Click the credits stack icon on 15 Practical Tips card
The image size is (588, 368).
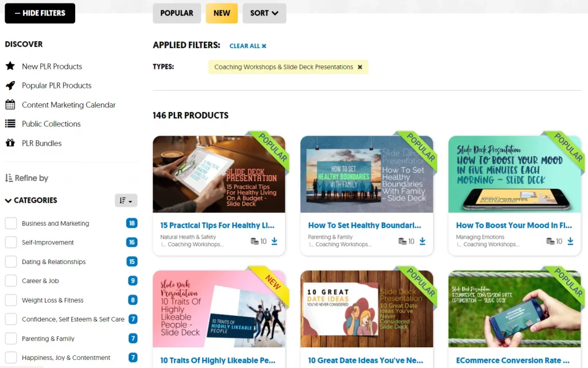(x=254, y=241)
